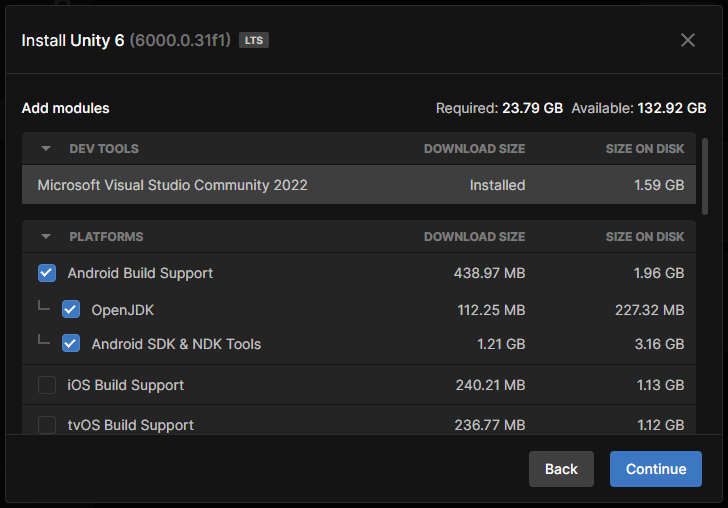The width and height of the screenshot is (728, 508).
Task: Select Microsoft Visual Studio Community 2022 row
Action: pos(172,185)
